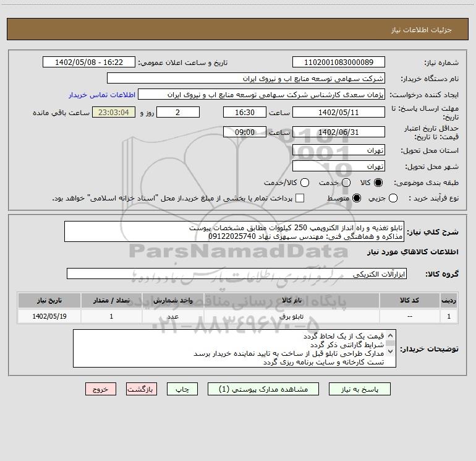Click the goods group field ابزارآلات الکتریکی

[237, 274]
